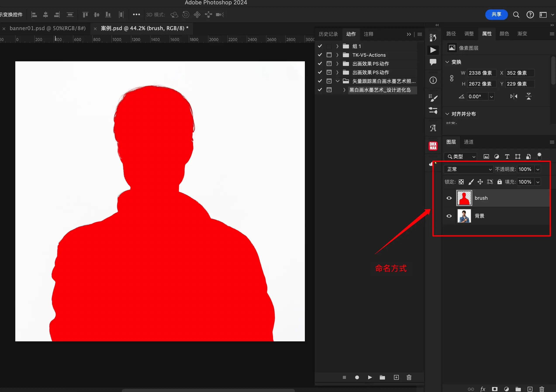556x392 pixels.
Task: Click the 共享 share button
Action: click(496, 15)
